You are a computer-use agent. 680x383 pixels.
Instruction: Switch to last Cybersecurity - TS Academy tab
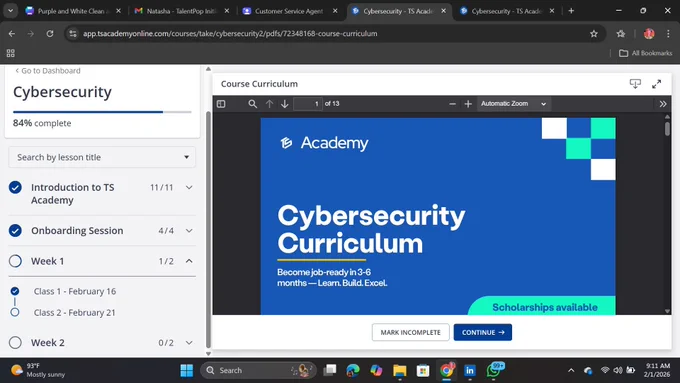[506, 11]
